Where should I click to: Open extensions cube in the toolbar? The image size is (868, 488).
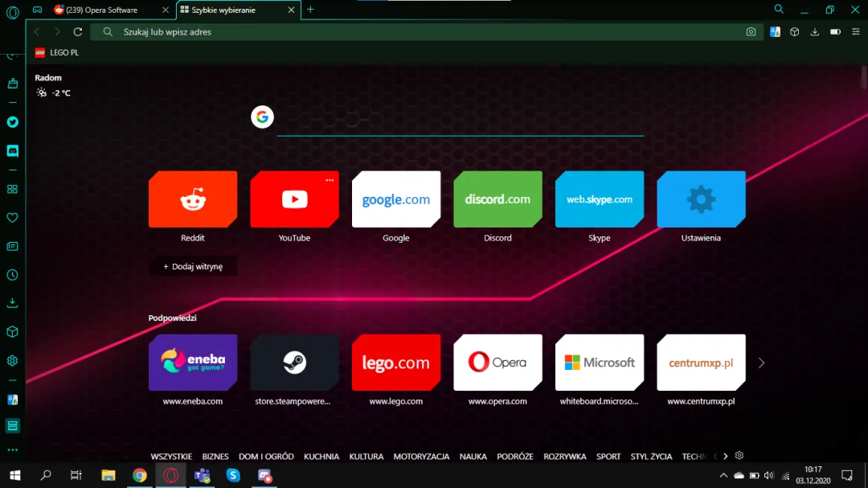(x=794, y=32)
